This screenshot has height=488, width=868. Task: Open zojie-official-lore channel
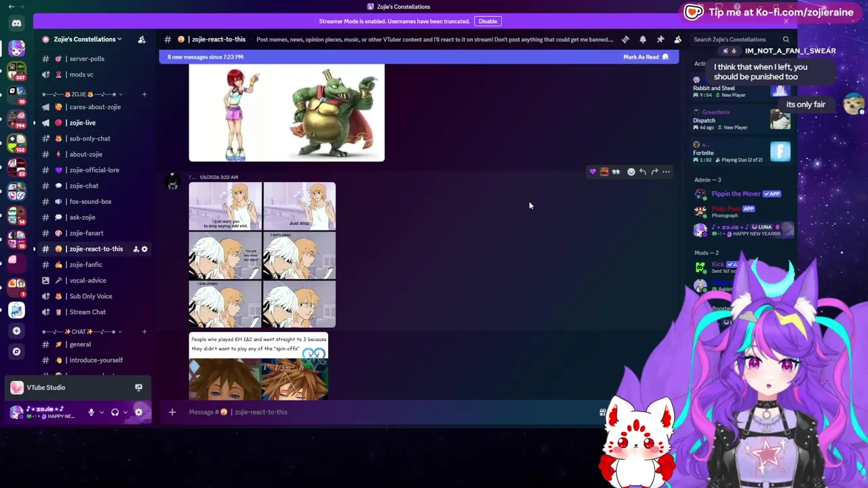94,170
